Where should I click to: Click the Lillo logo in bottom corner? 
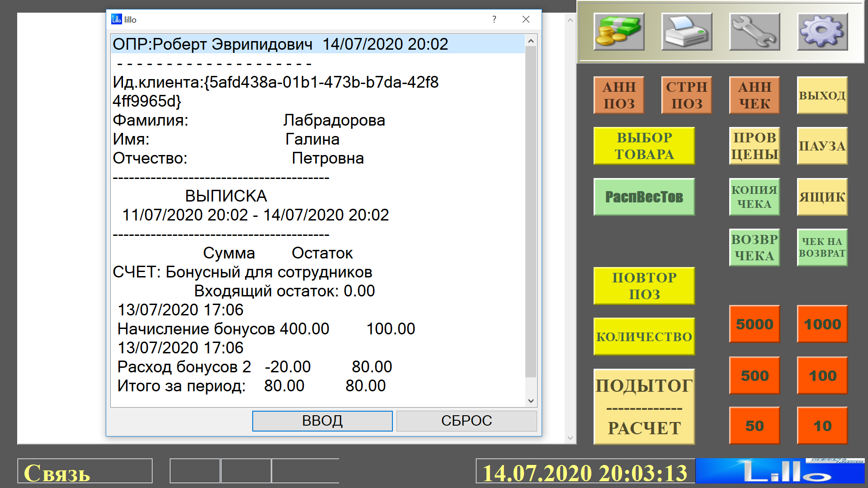click(780, 471)
